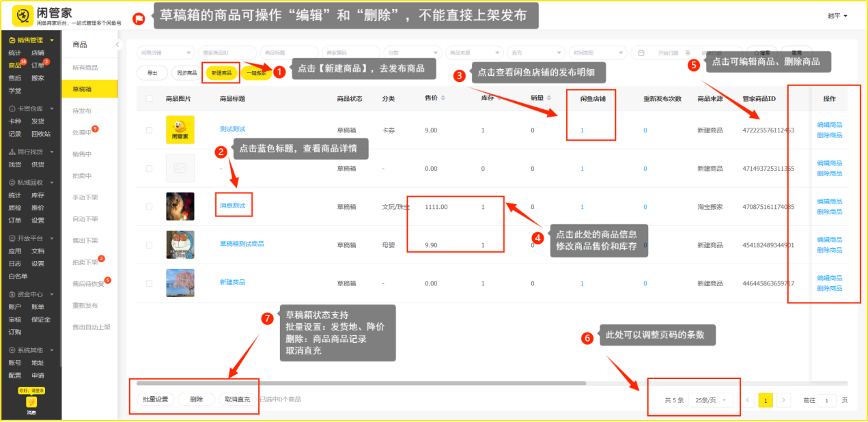
Task: Collapse the 商品 side panel using the chevron
Action: [x=117, y=44]
